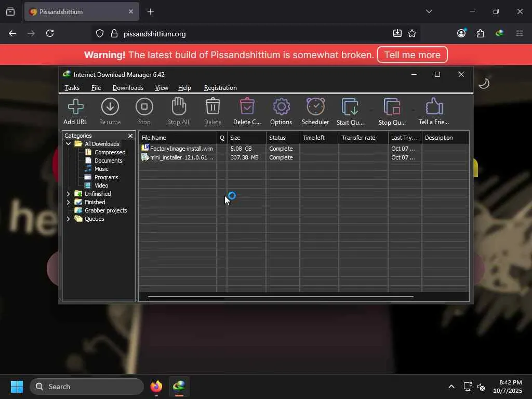The height and width of the screenshot is (399, 532).
Task: Open the browser hamburger menu
Action: click(x=520, y=33)
